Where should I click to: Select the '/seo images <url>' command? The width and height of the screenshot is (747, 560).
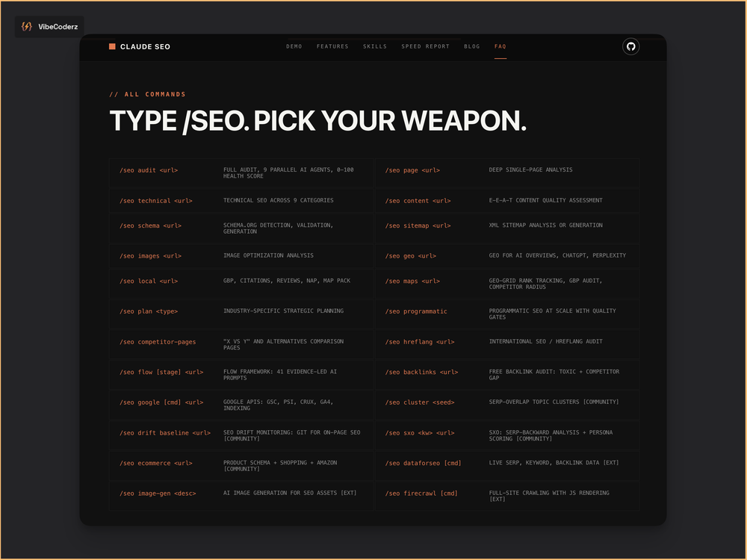[x=151, y=256]
